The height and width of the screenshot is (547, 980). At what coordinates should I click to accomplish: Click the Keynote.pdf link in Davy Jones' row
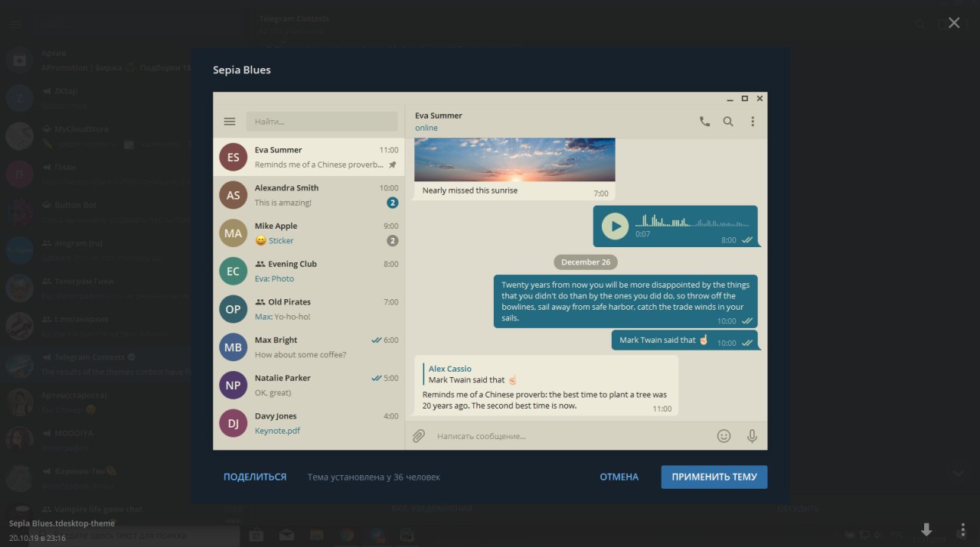click(277, 431)
